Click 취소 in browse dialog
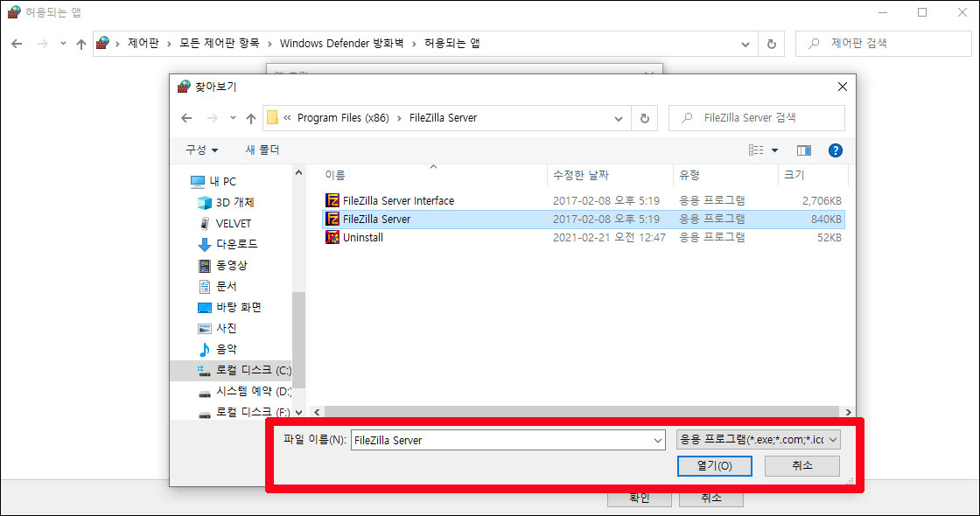Screen dimensions: 980x516 (x=801, y=466)
